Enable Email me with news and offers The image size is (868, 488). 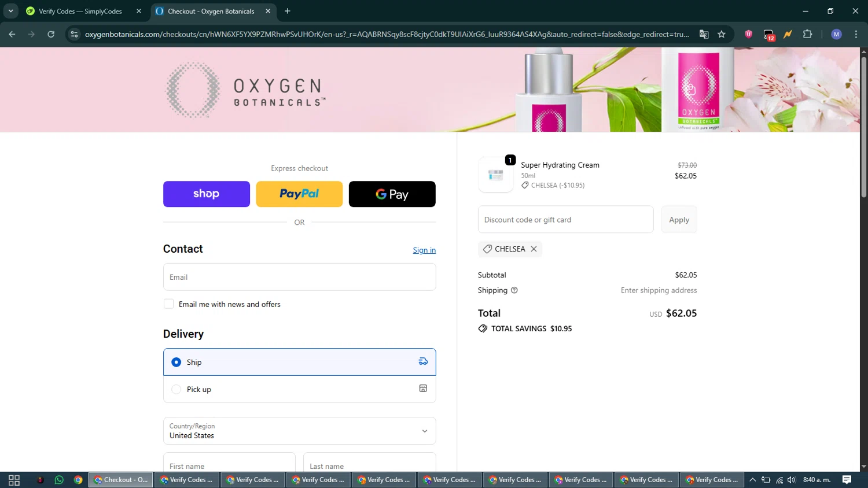point(168,304)
